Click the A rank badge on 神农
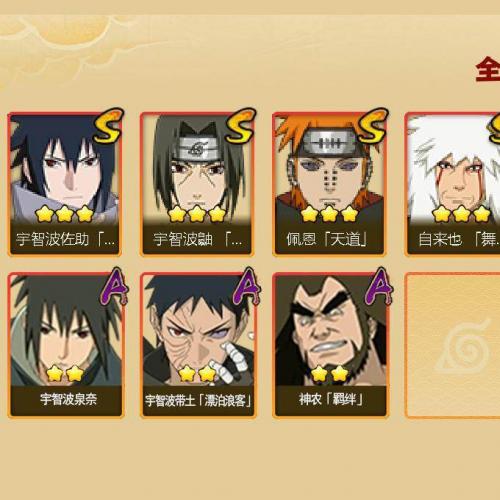Image resolution: width=500 pixels, height=500 pixels. click(379, 286)
